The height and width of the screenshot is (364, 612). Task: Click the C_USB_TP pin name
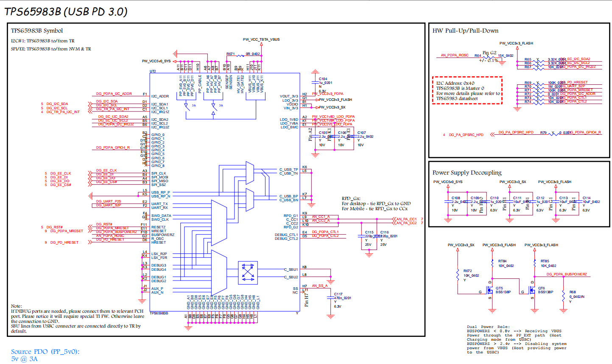pyautogui.click(x=288, y=169)
